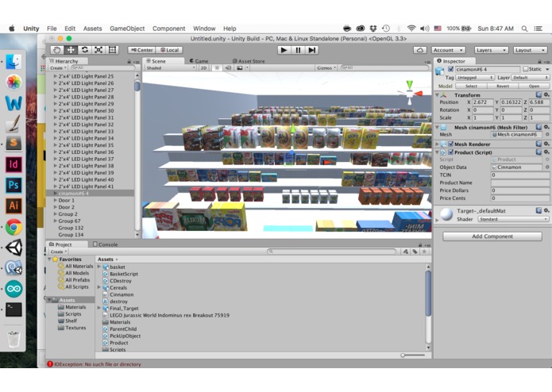Open Unity cloud services icon
Viewport: 552px width, 392px height.
tap(419, 50)
